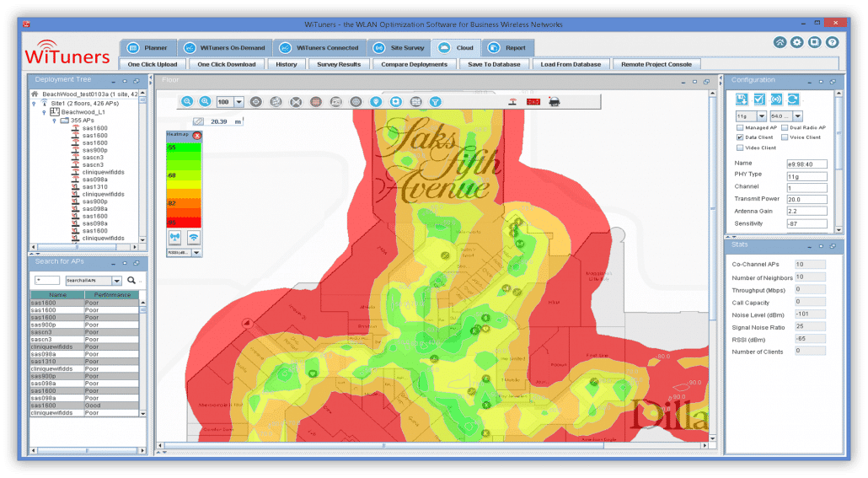
Task: Click the home icon at top right
Action: point(780,42)
